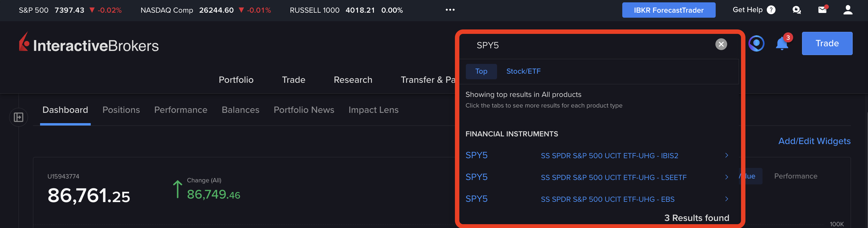Clear the SPY5 search with the X icon
868x228 pixels.
[721, 44]
